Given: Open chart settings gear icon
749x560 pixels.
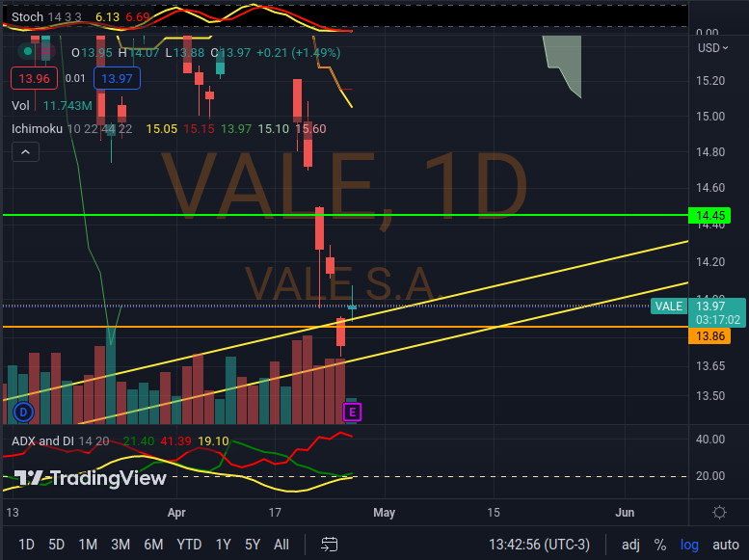Looking at the screenshot, I should tap(719, 513).
